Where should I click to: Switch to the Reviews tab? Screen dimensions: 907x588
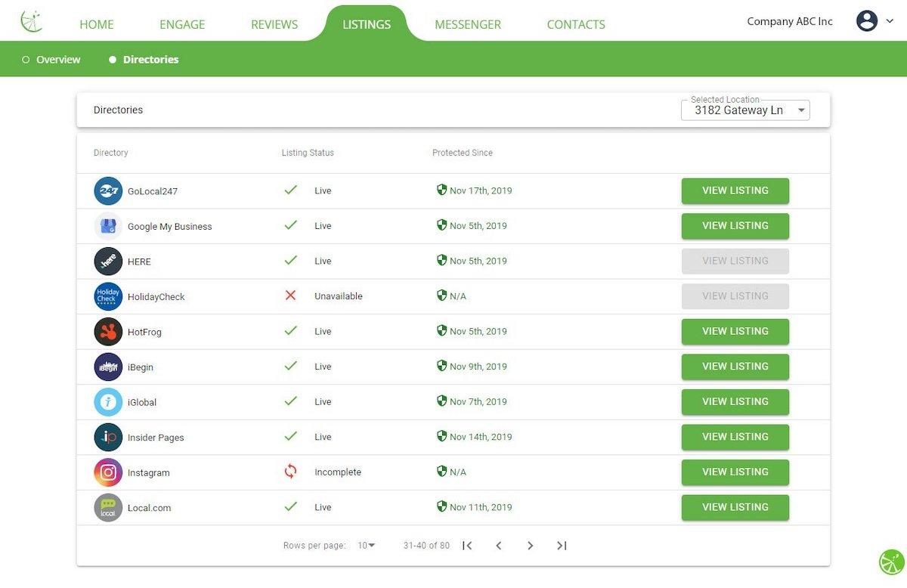[274, 24]
